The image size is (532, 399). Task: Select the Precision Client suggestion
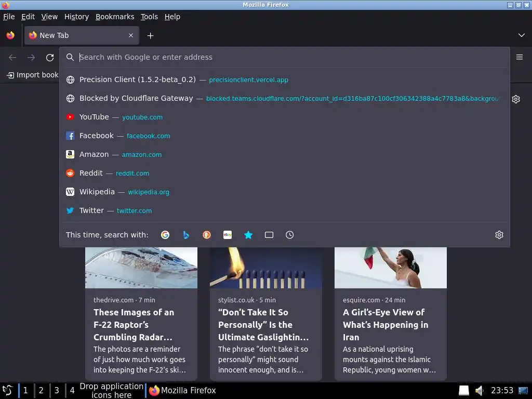pyautogui.click(x=284, y=79)
